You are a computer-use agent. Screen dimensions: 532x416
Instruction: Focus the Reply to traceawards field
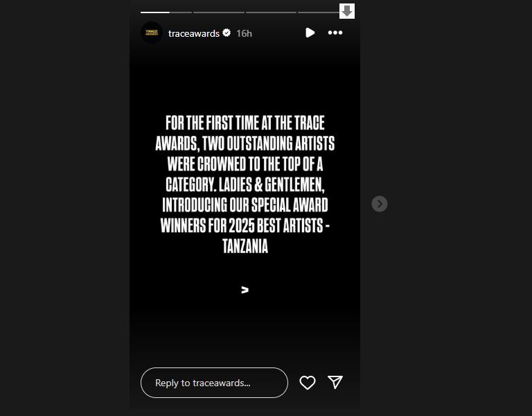click(x=214, y=383)
